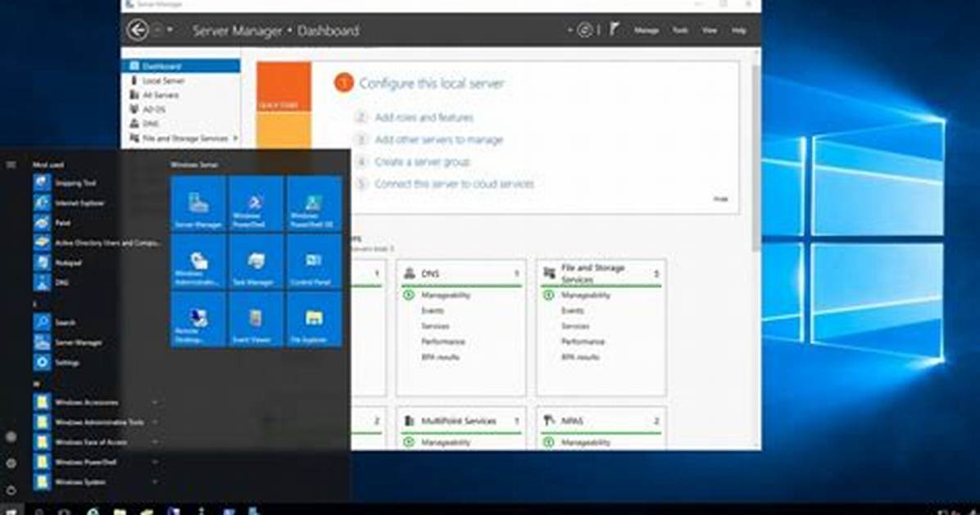Open the NPAS tile header
The width and height of the screenshot is (980, 515).
click(601, 422)
